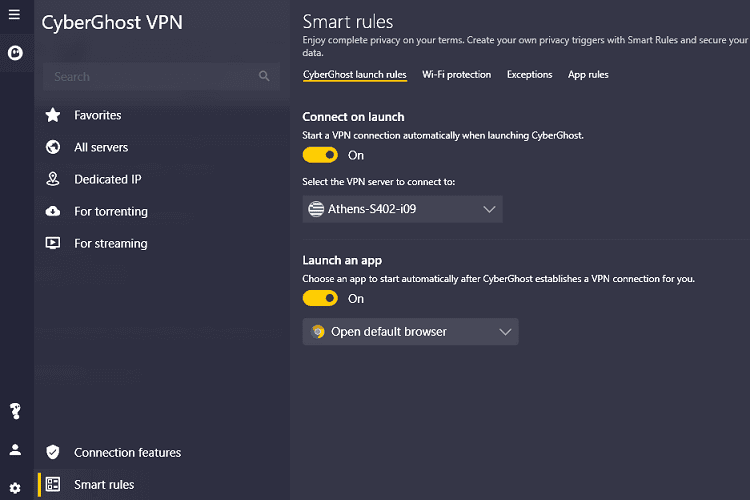This screenshot has width=750, height=500.
Task: Click the Smart rules page heading
Action: click(348, 22)
